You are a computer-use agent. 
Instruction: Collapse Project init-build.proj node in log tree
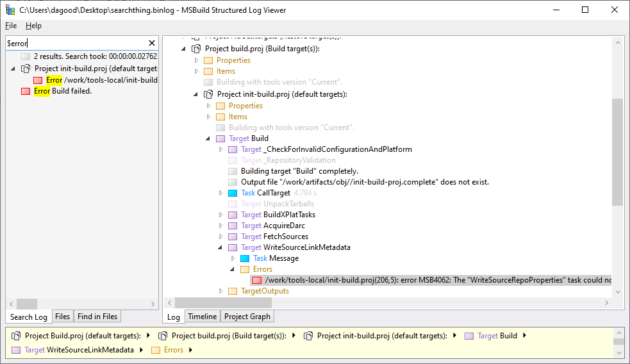[x=195, y=94]
